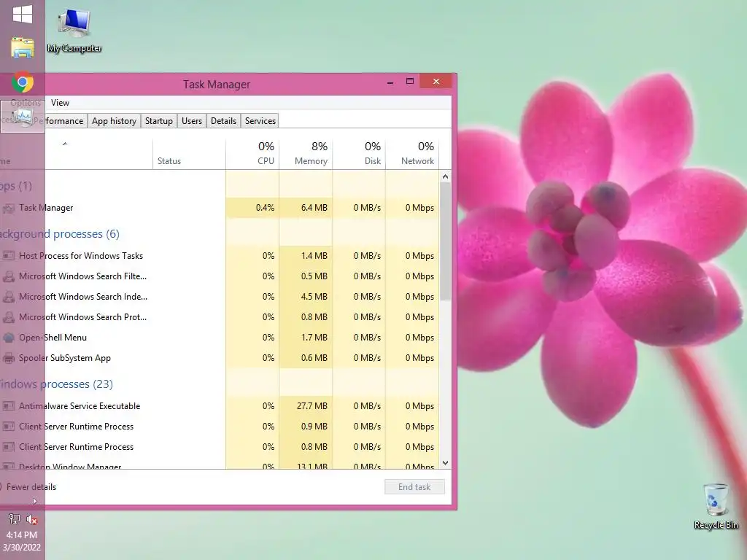747x560 pixels.
Task: Sort processes by Disk column
Action: coord(359,155)
